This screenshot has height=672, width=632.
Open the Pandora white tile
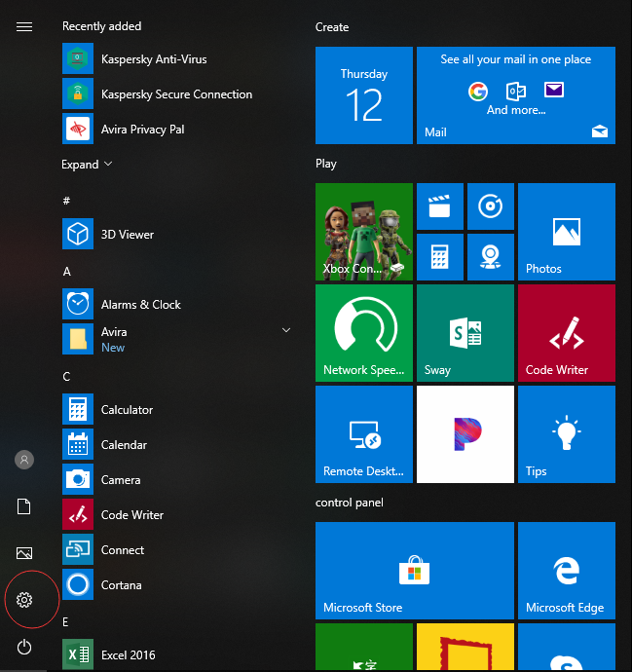pyautogui.click(x=465, y=434)
